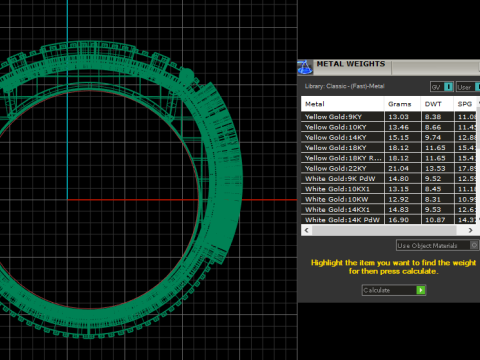Image resolution: width=480 pixels, height=360 pixels.
Task: Select the Yellow Gold:14KY row
Action: coord(389,137)
